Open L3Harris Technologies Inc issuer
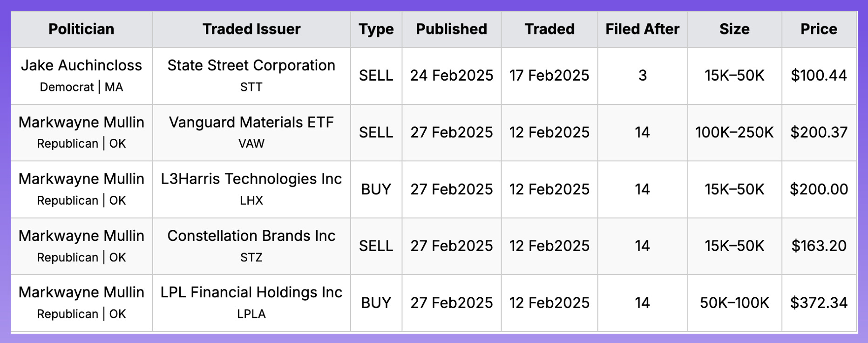 pyautogui.click(x=251, y=179)
